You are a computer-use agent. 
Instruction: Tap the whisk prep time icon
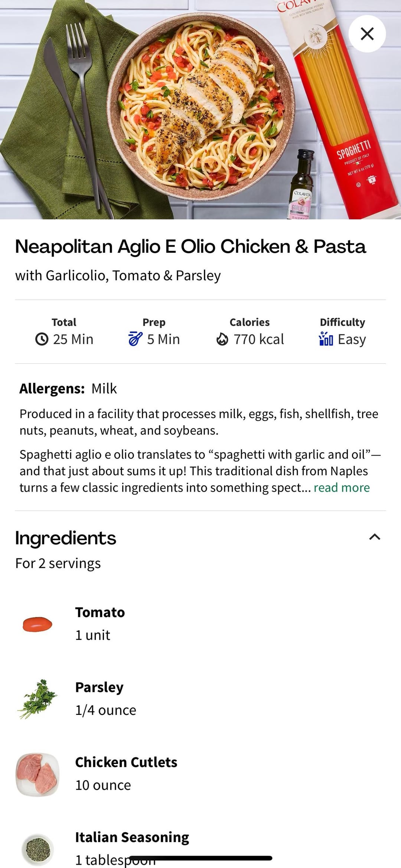pyautogui.click(x=135, y=339)
